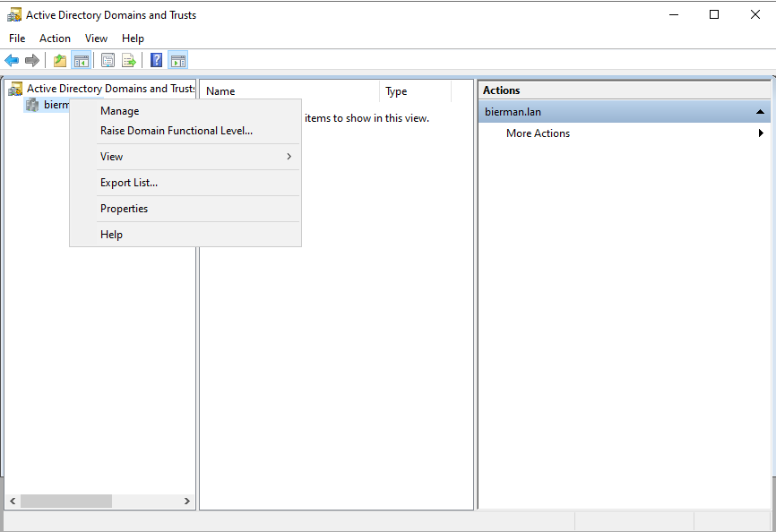Click the tree pane scrollbar right arrow
The width and height of the screenshot is (776, 532).
click(x=187, y=502)
